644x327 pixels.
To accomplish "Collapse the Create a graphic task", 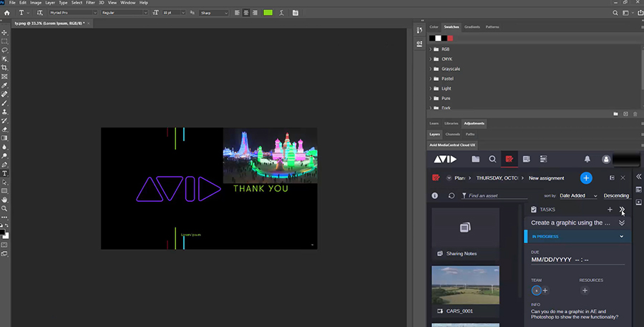I will 622,223.
